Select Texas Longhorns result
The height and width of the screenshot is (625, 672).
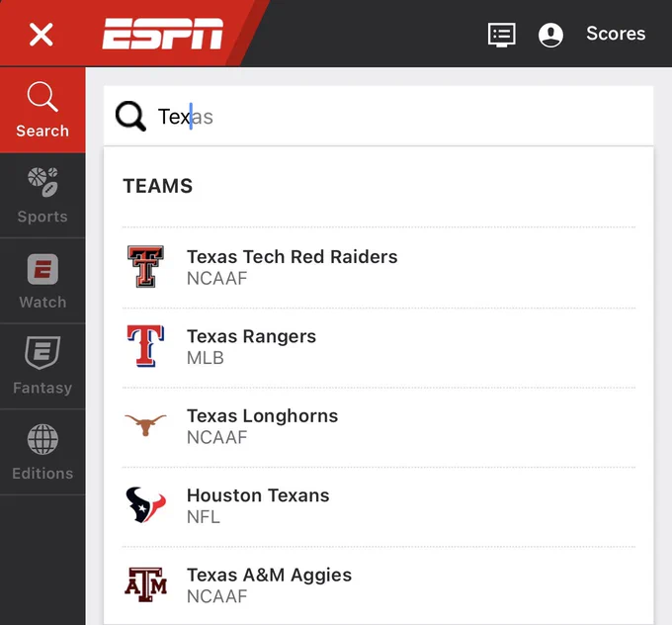(378, 426)
